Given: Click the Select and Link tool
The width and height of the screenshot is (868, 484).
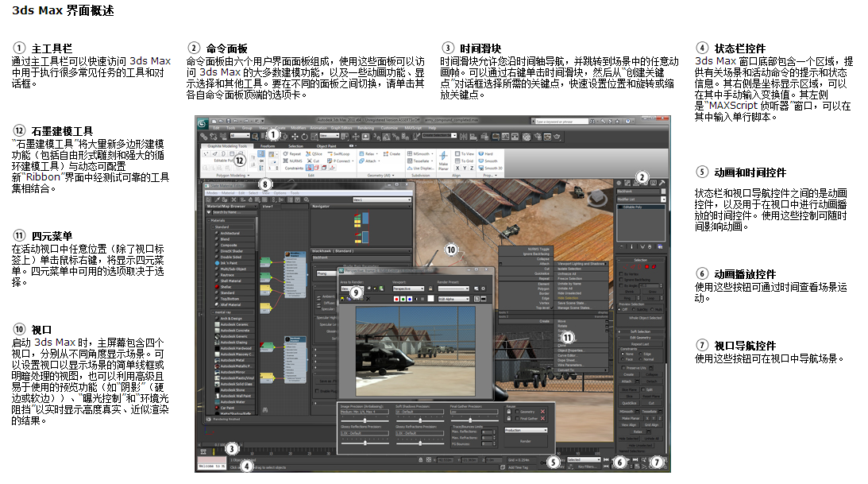Looking at the screenshot, I should click(x=204, y=136).
